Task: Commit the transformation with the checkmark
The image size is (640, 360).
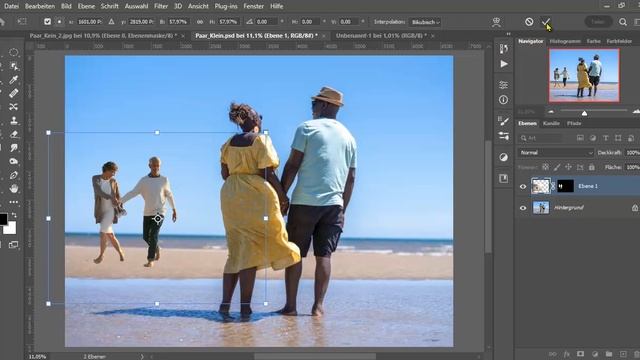Action: (546, 22)
